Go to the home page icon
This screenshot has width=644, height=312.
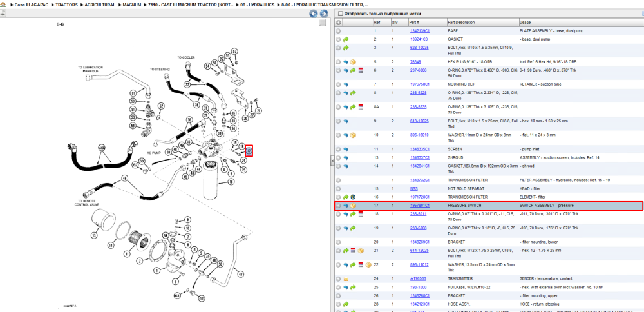coord(3,5)
